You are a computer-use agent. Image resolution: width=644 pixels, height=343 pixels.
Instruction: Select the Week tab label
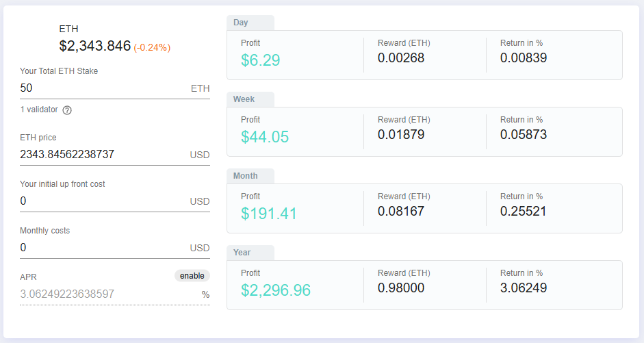[x=244, y=99]
